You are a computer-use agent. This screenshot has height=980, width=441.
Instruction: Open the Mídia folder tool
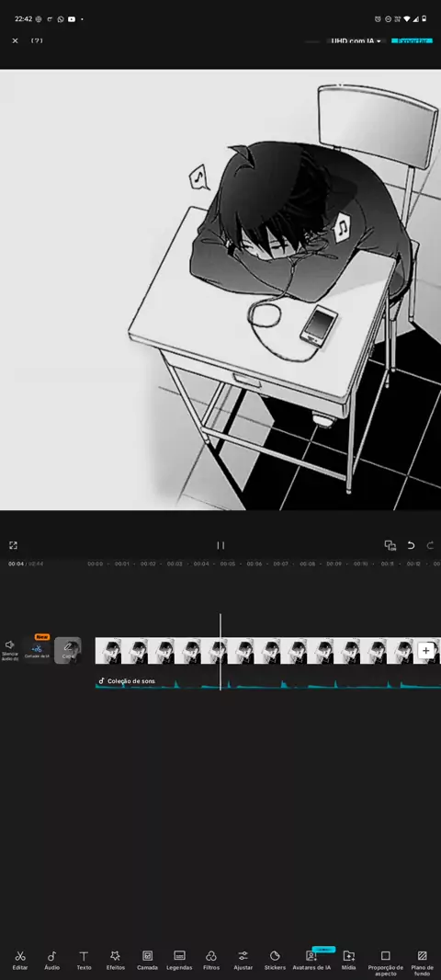348,960
